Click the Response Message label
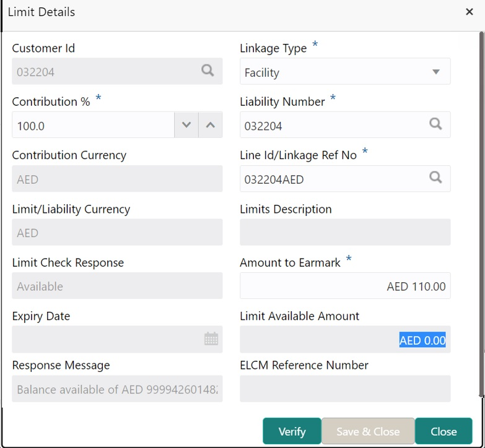Image resolution: width=485 pixels, height=448 pixels. click(61, 365)
